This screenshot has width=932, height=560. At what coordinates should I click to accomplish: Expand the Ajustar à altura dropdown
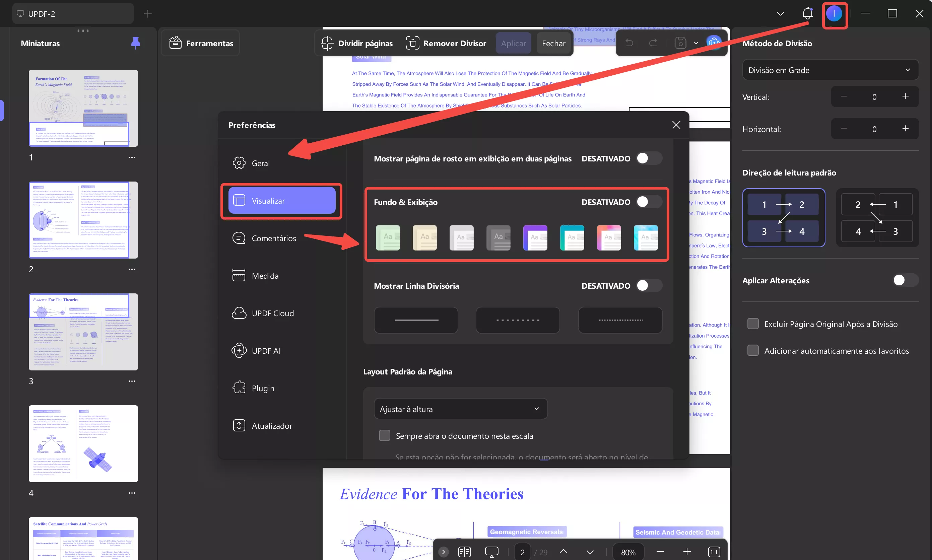pos(460,409)
